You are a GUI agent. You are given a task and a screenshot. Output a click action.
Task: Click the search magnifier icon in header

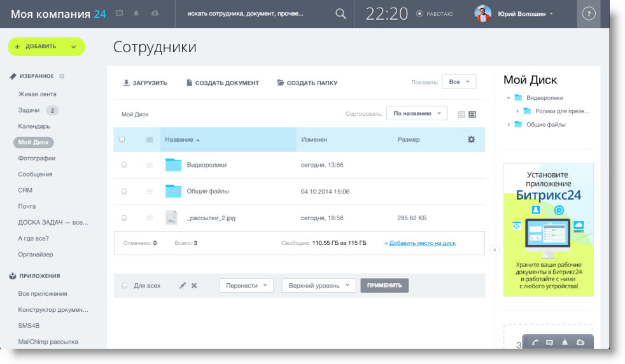click(341, 14)
